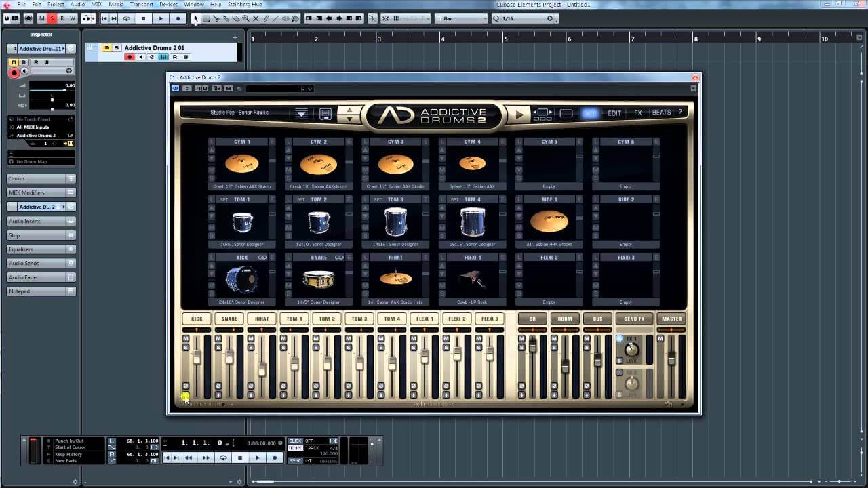Click the Snare link chain icon
The height and width of the screenshot is (488, 868).
[339, 258]
